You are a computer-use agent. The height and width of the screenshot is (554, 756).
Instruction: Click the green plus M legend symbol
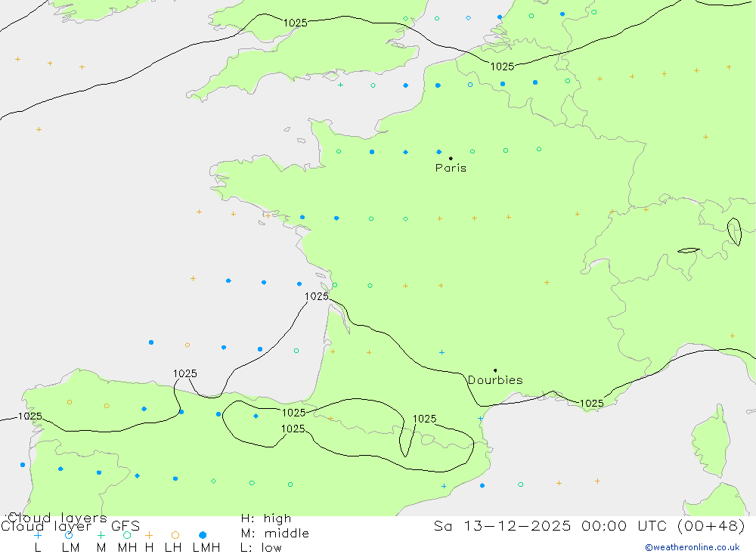(x=101, y=535)
